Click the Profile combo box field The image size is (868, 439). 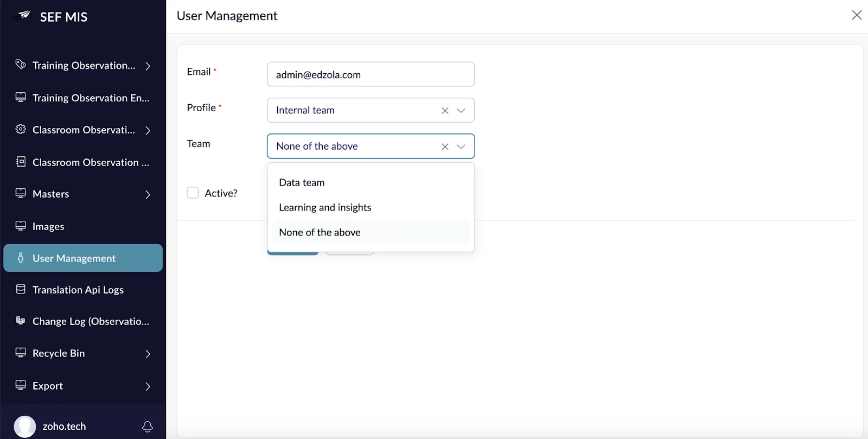[371, 110]
